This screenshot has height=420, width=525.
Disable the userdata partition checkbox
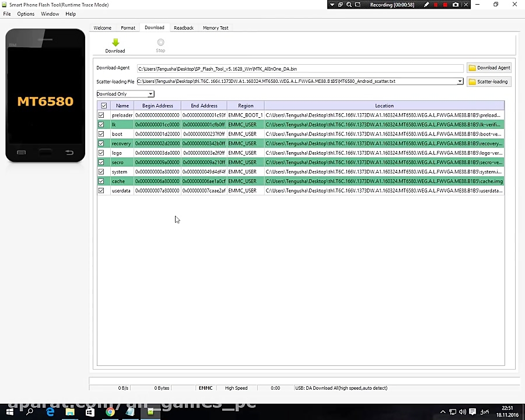(x=101, y=190)
